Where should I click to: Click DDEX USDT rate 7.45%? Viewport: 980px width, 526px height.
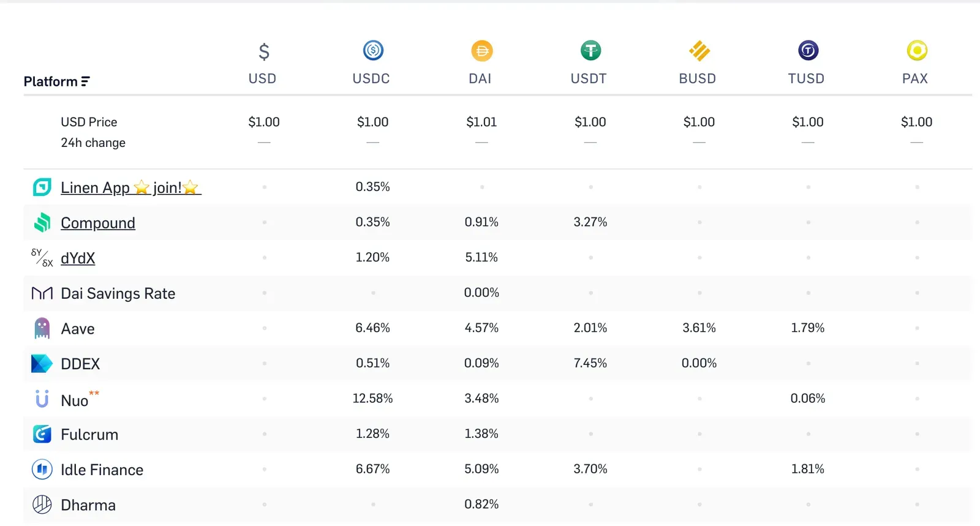(x=590, y=363)
